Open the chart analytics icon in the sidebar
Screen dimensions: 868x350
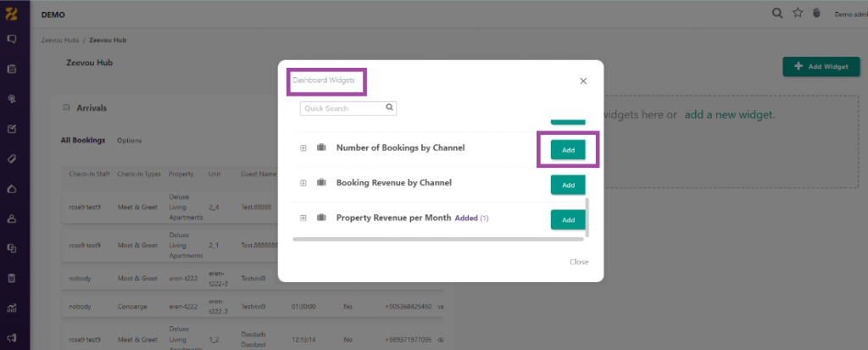coord(12,308)
